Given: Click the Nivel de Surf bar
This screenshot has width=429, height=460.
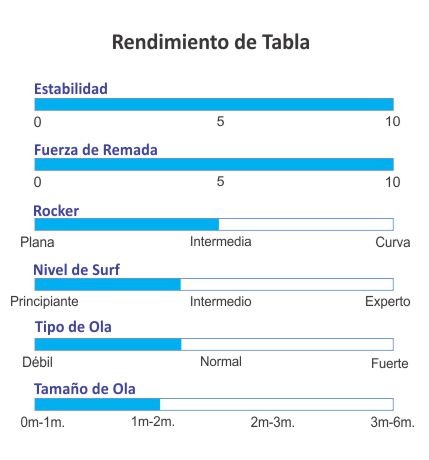Looking at the screenshot, I should coord(214,284).
